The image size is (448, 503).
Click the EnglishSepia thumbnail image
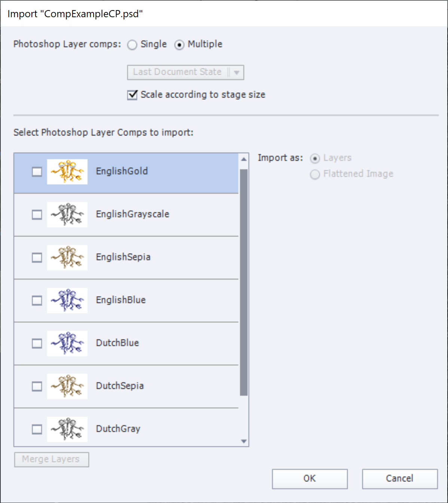(67, 258)
